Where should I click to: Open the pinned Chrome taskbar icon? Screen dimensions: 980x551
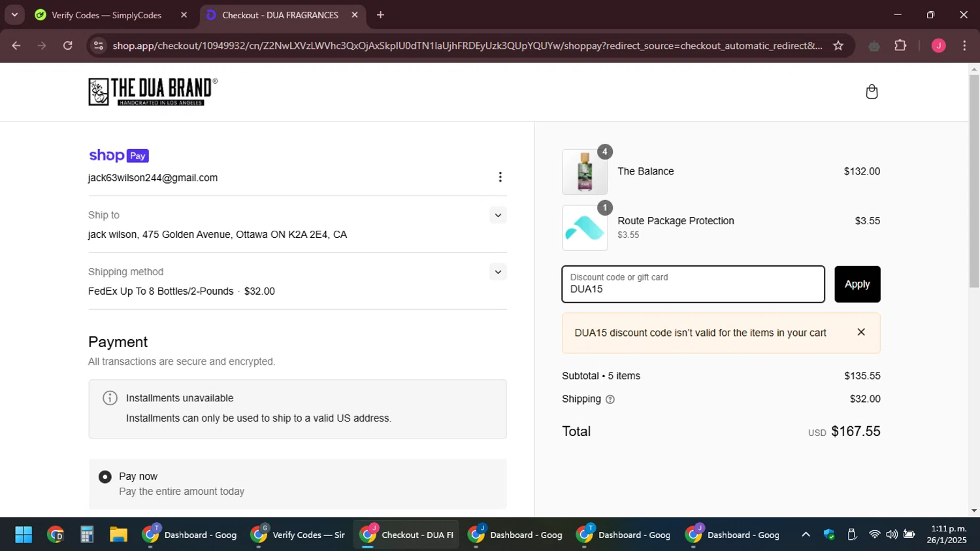pos(56,535)
